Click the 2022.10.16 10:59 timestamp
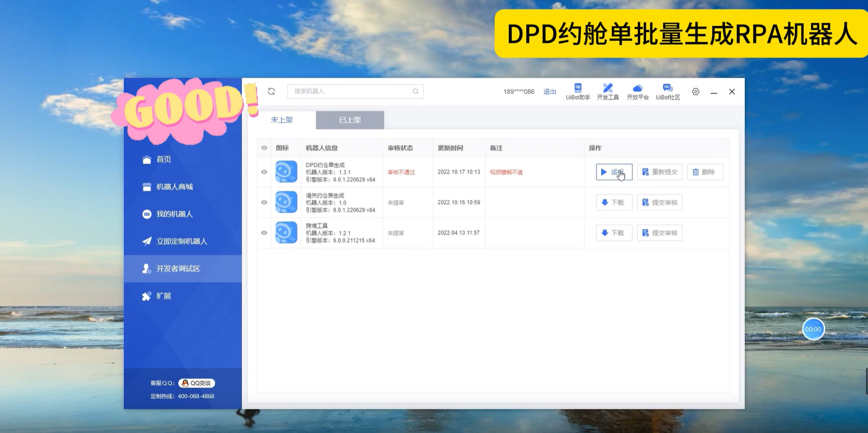The width and height of the screenshot is (868, 433). tap(458, 202)
